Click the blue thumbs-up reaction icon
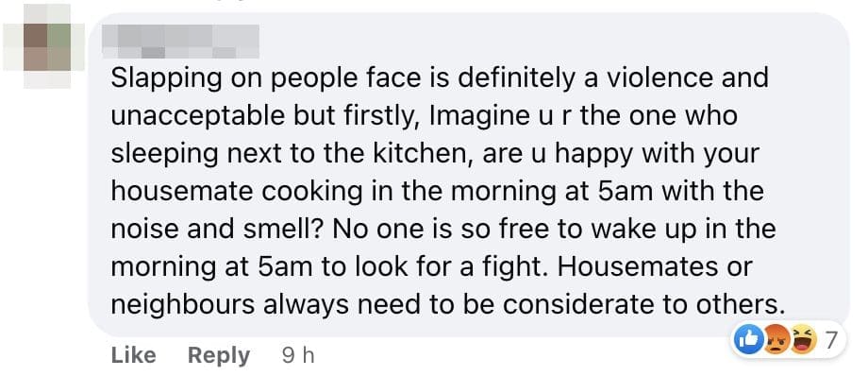The height and width of the screenshot is (376, 868). 745,340
